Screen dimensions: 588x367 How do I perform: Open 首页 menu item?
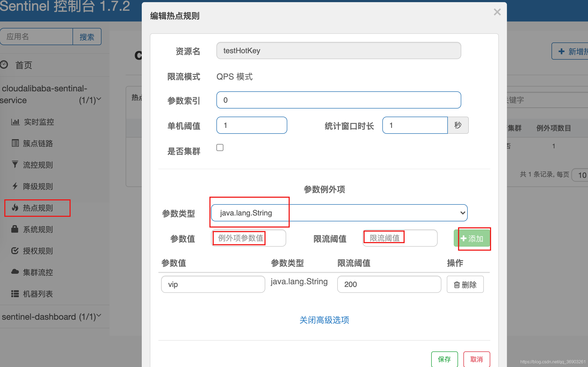[24, 65]
